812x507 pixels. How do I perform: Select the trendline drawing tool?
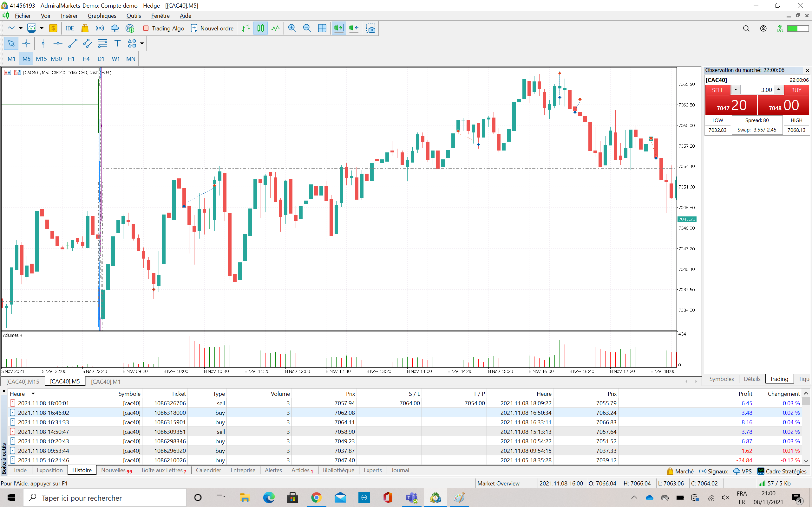72,43
